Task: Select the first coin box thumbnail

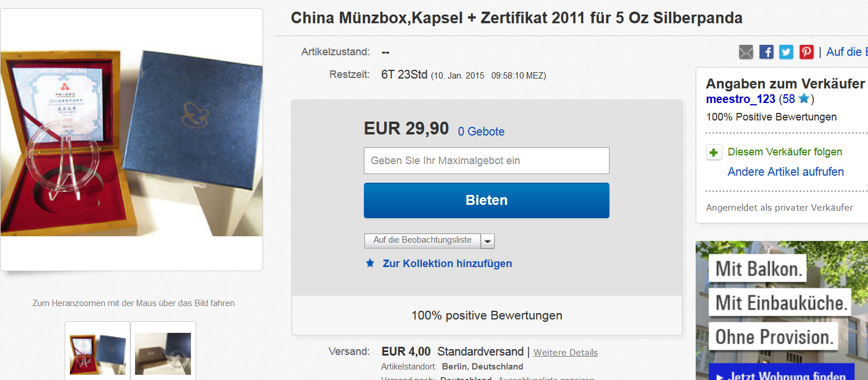Action: point(98,354)
